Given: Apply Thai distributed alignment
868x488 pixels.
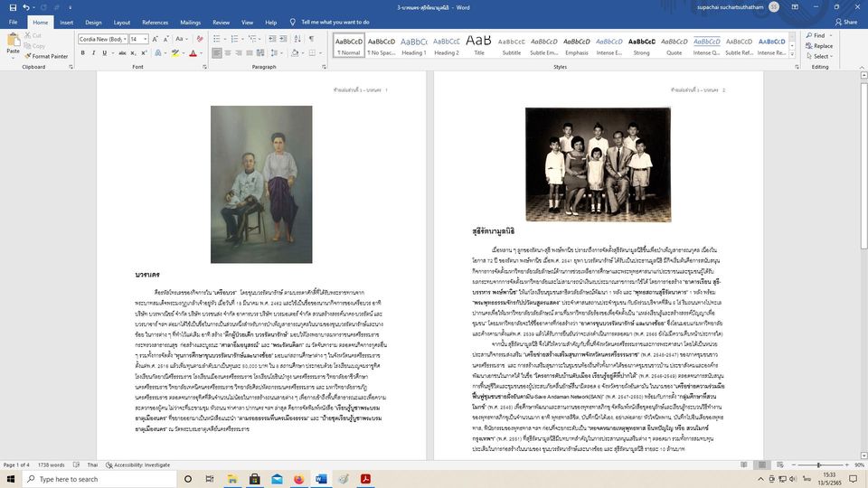Looking at the screenshot, I should [260, 53].
